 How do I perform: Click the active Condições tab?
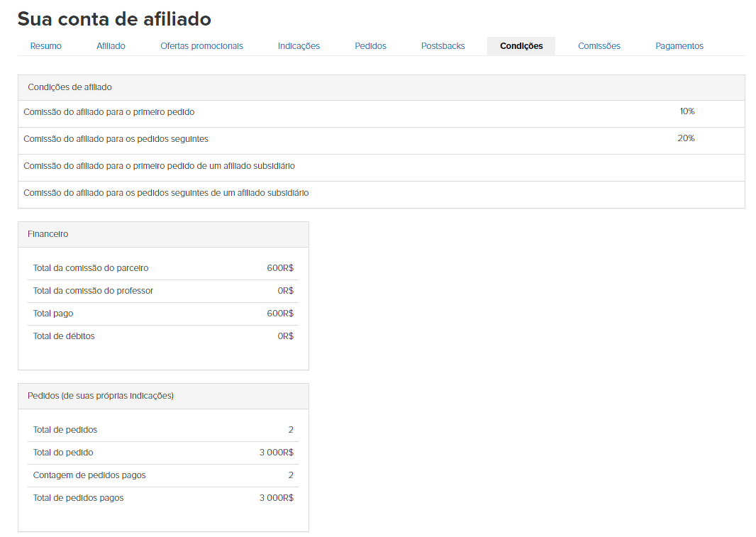(521, 46)
